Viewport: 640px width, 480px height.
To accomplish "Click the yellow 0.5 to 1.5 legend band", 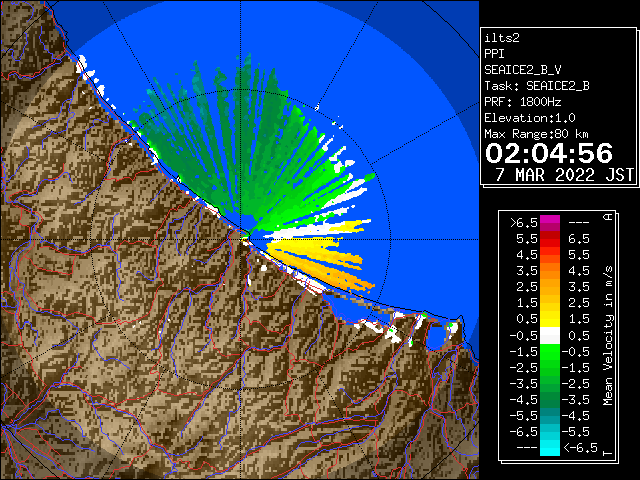I will [x=550, y=320].
